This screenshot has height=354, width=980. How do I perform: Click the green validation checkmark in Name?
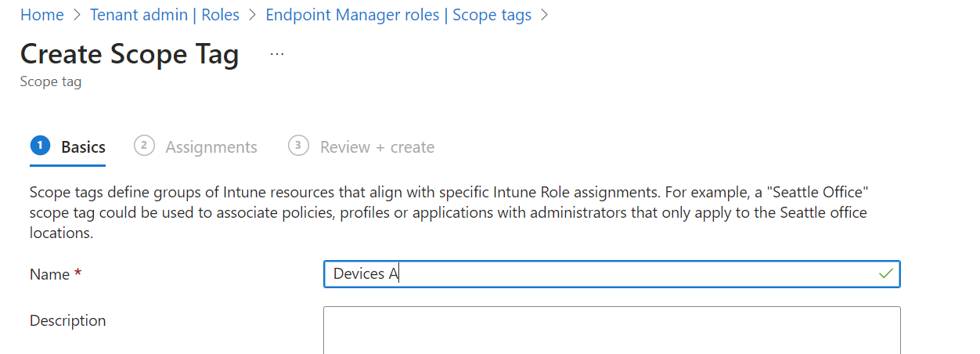pos(885,273)
